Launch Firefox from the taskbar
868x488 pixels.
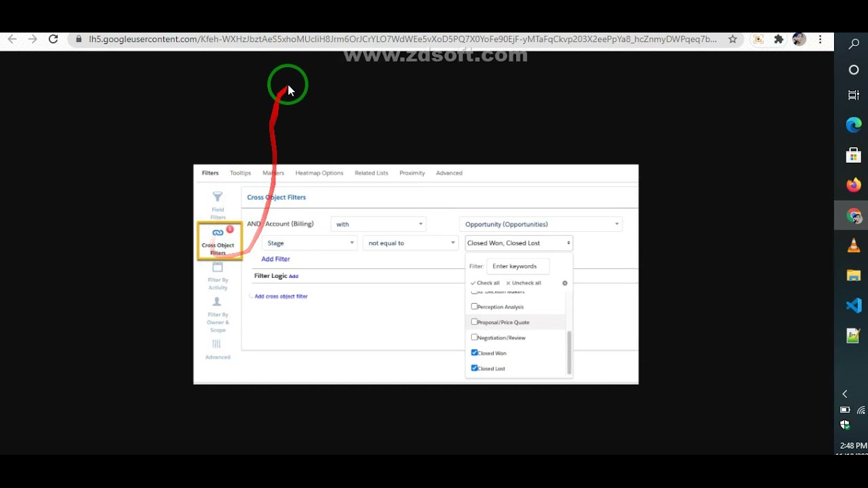[854, 185]
